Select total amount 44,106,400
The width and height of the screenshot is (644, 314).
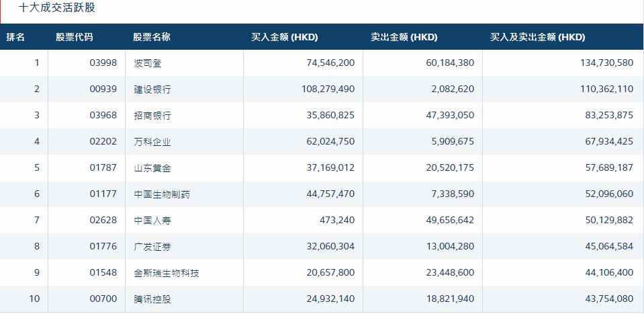610,273
